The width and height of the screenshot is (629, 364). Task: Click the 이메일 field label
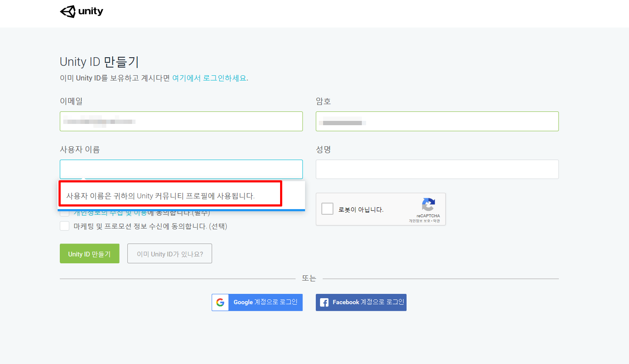click(71, 101)
